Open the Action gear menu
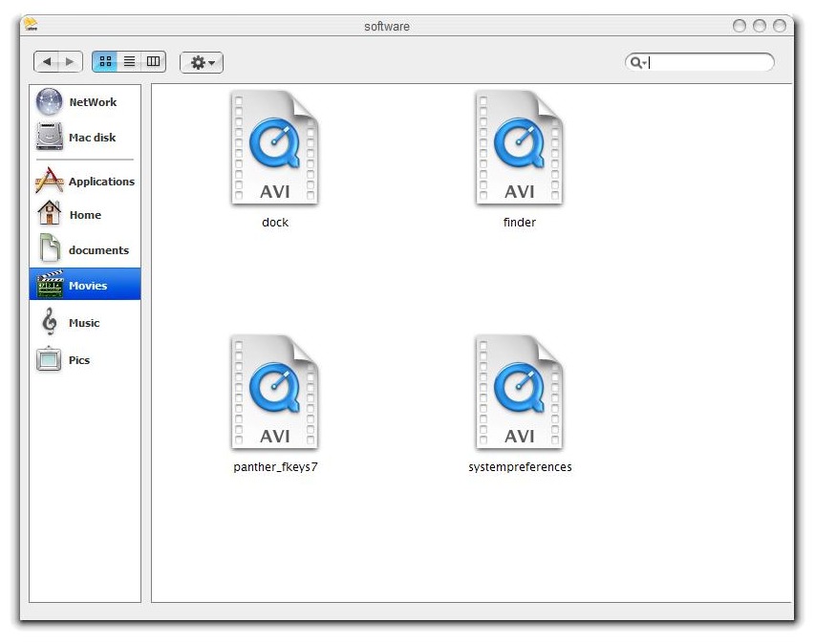815x644 pixels. tap(201, 61)
